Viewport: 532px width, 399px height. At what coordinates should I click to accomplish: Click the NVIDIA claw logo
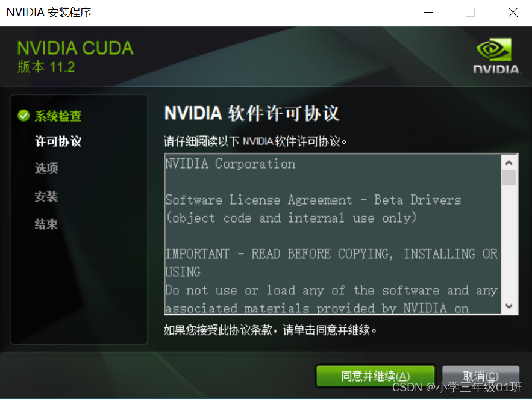(x=495, y=51)
